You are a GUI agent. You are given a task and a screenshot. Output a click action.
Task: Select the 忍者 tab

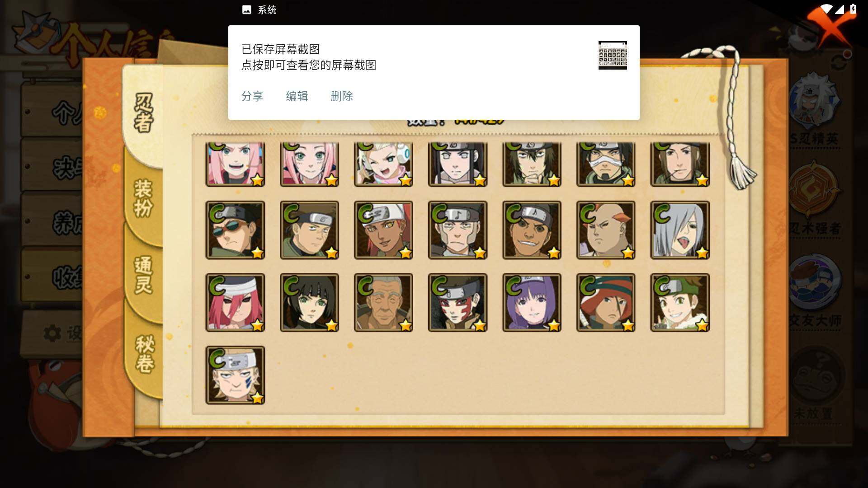click(144, 113)
